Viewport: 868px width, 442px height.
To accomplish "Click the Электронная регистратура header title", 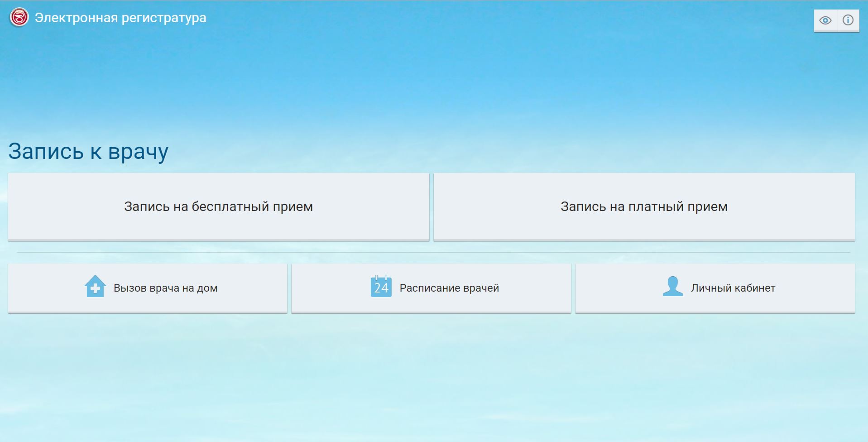I will 120,18.
